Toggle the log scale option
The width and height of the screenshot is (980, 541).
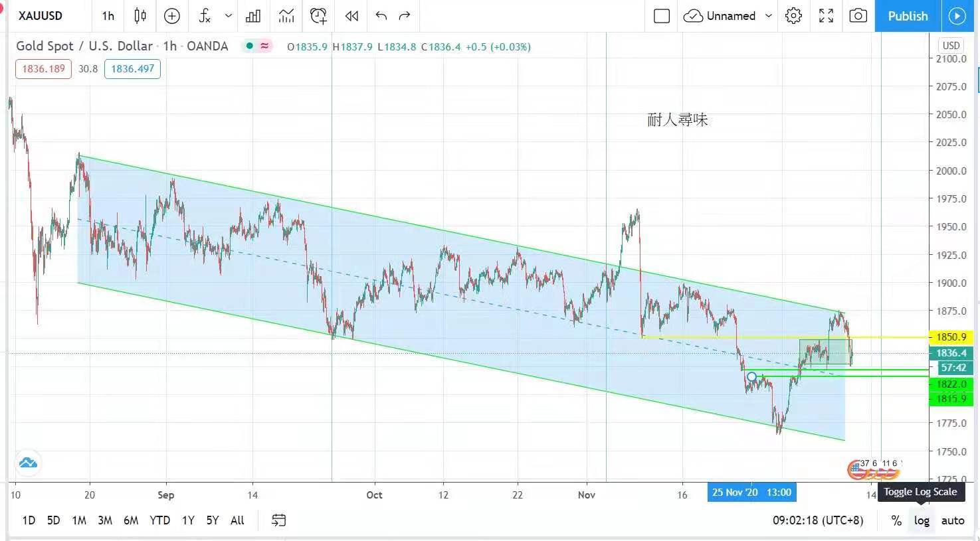[x=922, y=520]
